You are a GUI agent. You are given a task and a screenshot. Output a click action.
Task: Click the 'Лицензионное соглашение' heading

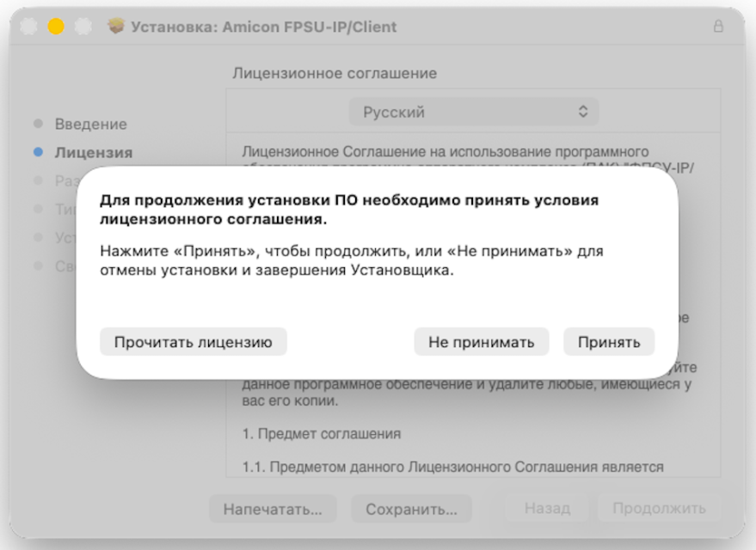click(x=335, y=73)
